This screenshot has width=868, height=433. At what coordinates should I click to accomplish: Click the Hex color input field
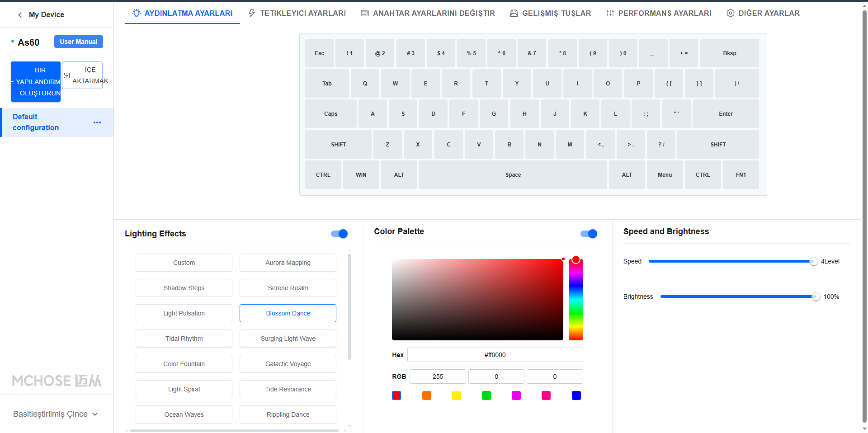pos(495,355)
